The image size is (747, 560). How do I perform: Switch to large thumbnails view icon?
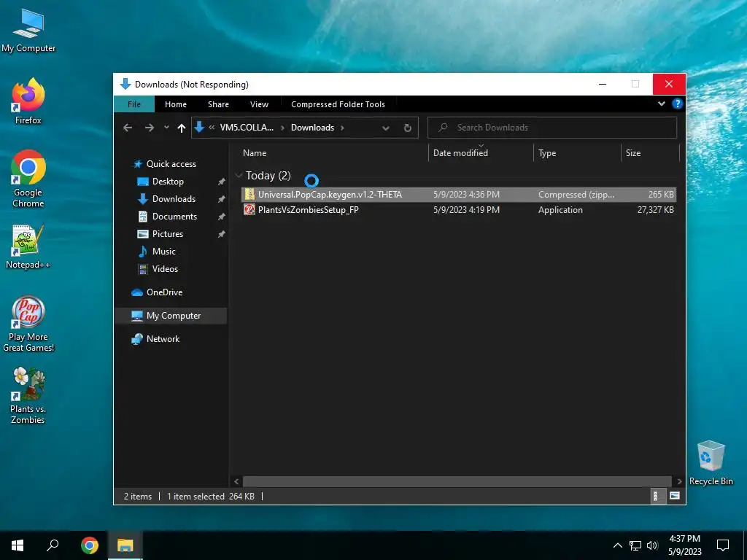[x=675, y=496]
